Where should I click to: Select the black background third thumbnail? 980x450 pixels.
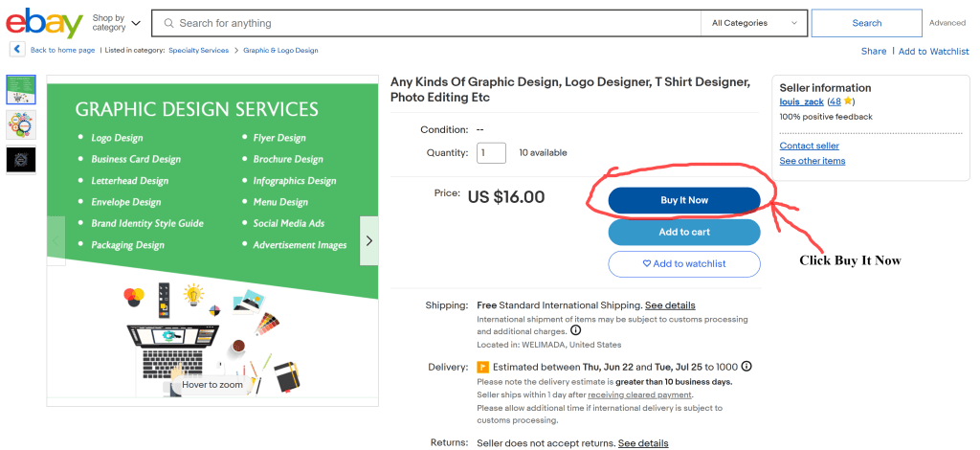click(x=21, y=160)
